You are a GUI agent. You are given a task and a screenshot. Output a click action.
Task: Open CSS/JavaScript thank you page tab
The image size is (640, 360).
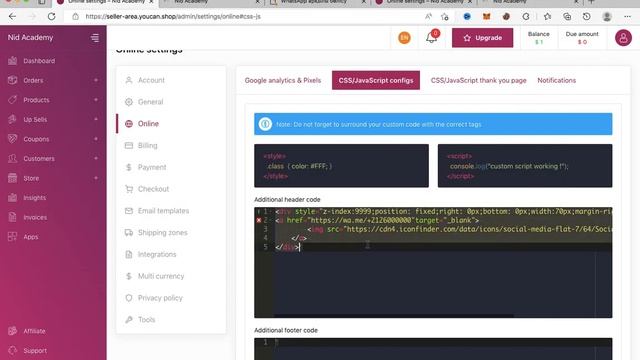click(478, 80)
